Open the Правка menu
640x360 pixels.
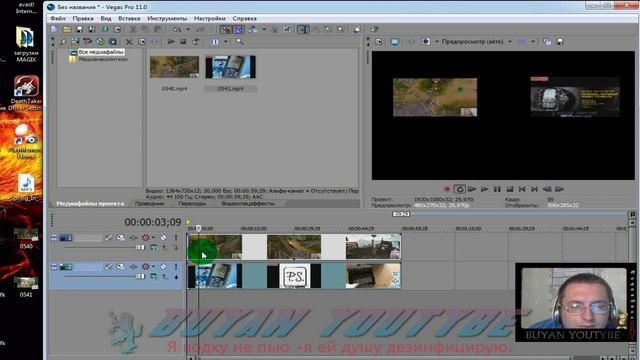coord(83,18)
